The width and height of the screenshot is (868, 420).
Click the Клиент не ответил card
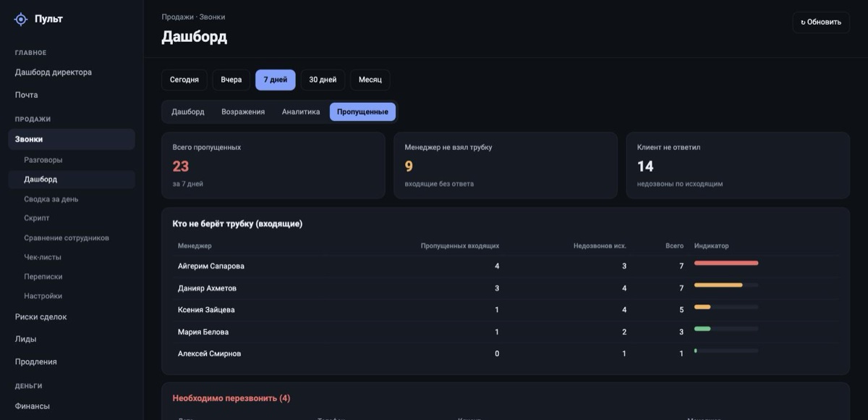click(x=738, y=165)
